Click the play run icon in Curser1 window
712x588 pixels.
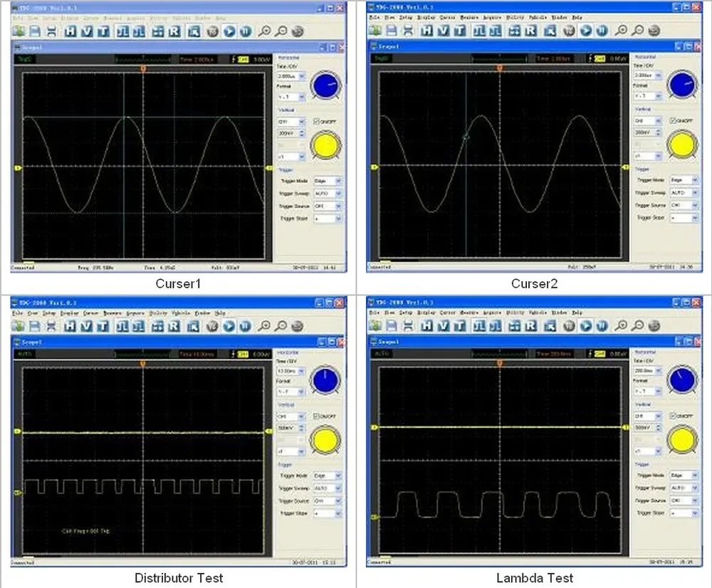coord(229,31)
